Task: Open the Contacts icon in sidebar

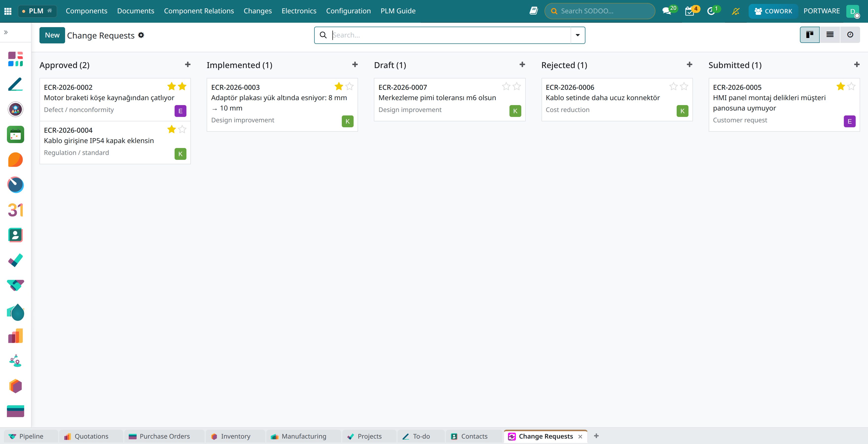Action: (x=16, y=235)
